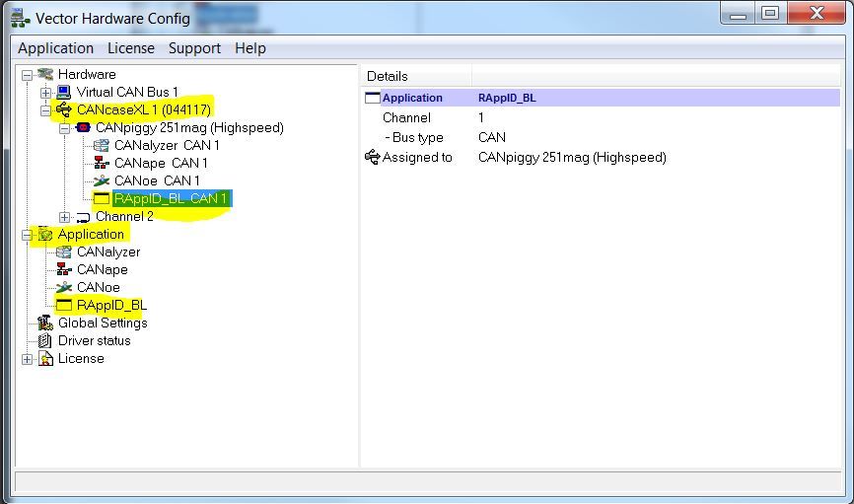The image size is (854, 504).
Task: Minimize the Vector Hardware Config window
Action: coord(738,13)
